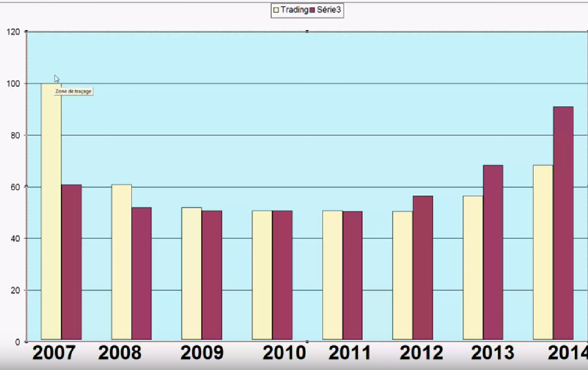Click the 40 value axis label
Viewport: 588px width, 370px height.
click(x=15, y=239)
